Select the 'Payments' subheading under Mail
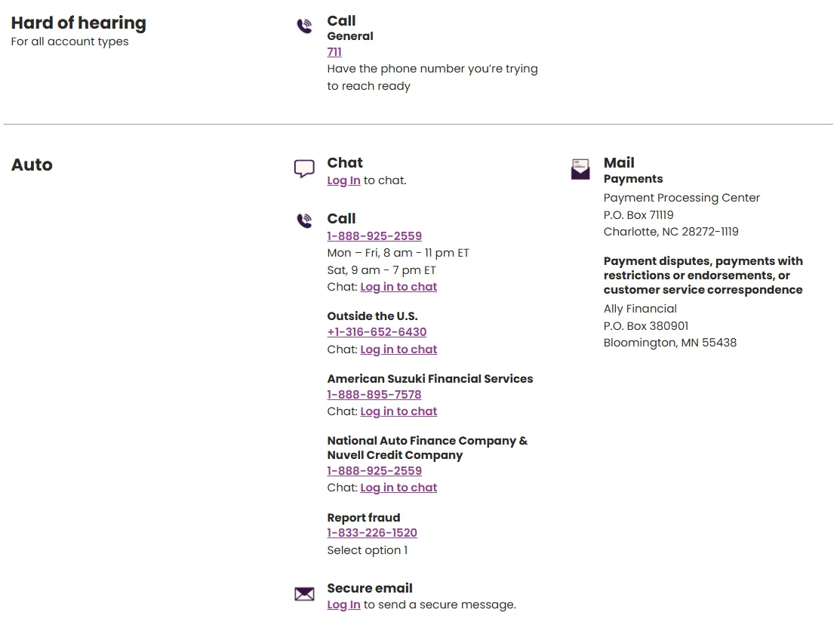 coord(633,179)
